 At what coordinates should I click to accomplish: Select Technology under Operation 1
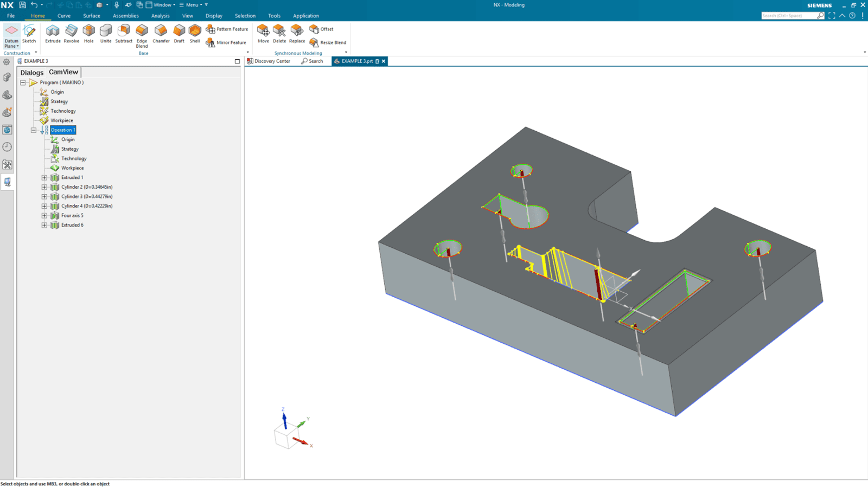(x=74, y=158)
